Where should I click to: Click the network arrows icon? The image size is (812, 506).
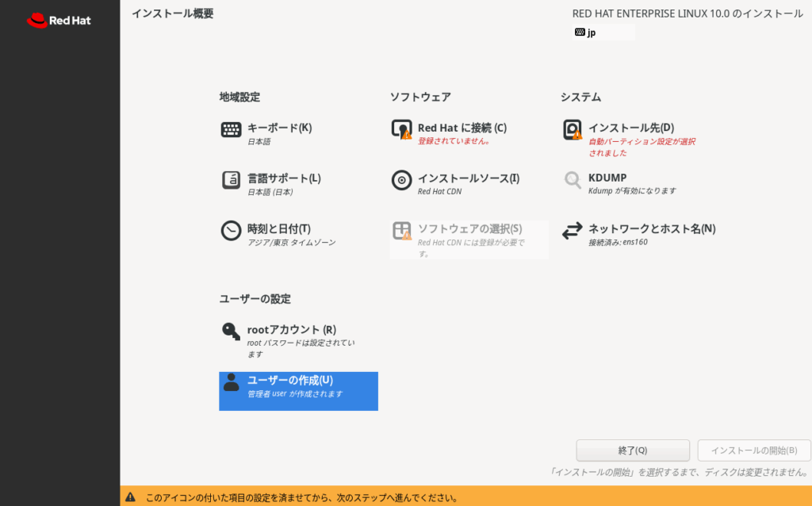[x=573, y=231]
